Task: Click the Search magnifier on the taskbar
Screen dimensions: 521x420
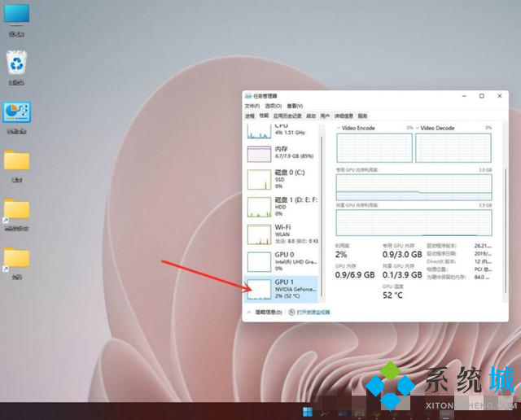Action: [x=324, y=413]
